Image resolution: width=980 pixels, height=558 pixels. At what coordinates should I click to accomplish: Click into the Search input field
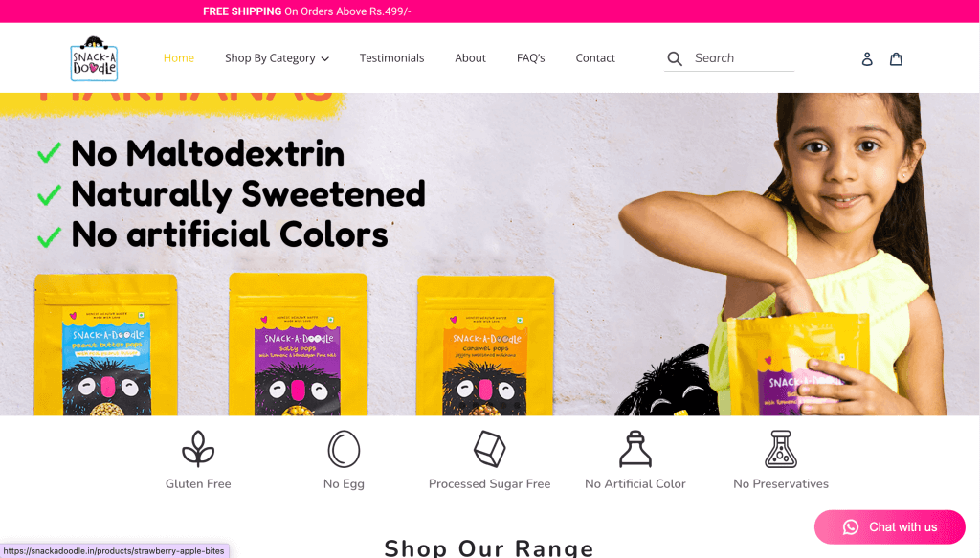coord(743,58)
